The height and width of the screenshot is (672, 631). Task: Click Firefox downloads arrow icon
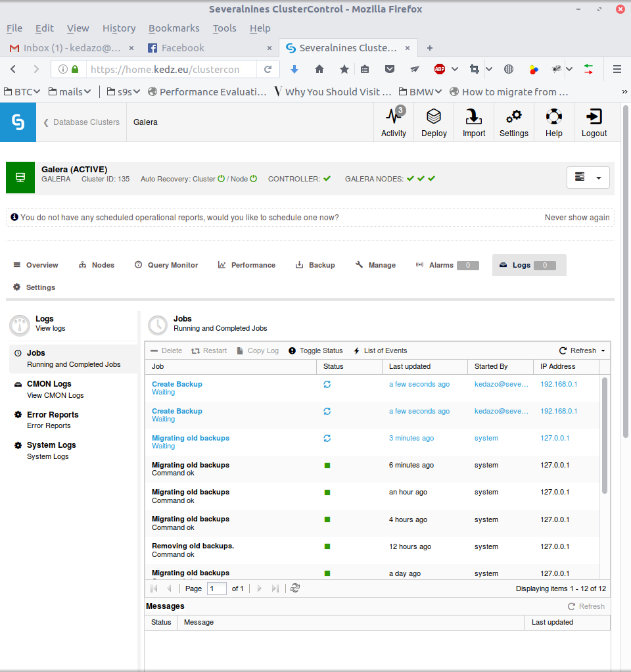(x=294, y=69)
